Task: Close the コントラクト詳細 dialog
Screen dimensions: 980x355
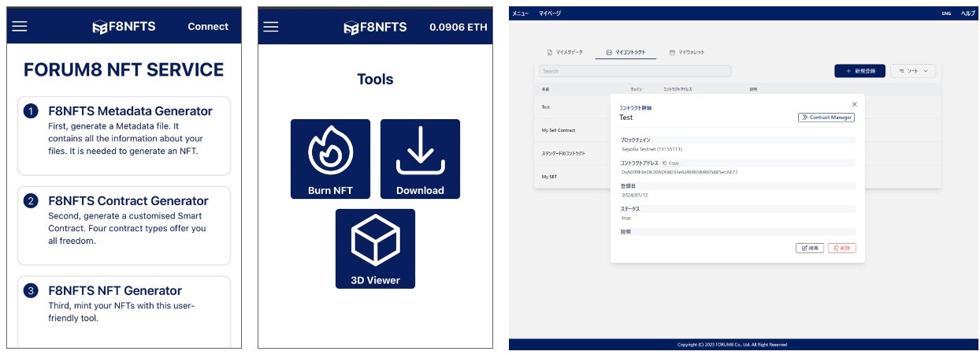Action: click(x=855, y=103)
